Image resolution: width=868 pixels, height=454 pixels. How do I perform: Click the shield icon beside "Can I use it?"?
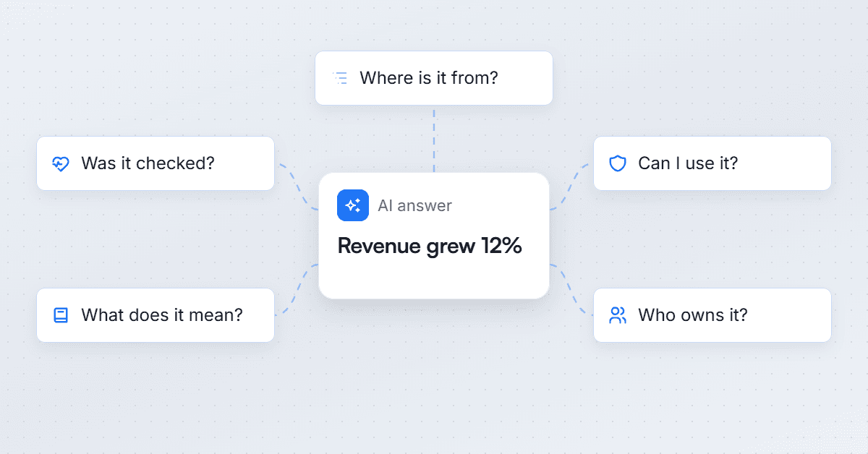pos(618,163)
